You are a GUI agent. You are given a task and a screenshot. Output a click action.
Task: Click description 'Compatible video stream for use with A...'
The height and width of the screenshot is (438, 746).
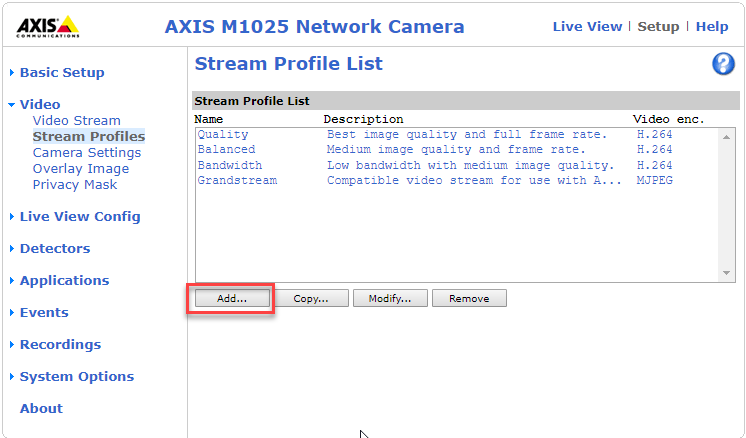click(474, 181)
